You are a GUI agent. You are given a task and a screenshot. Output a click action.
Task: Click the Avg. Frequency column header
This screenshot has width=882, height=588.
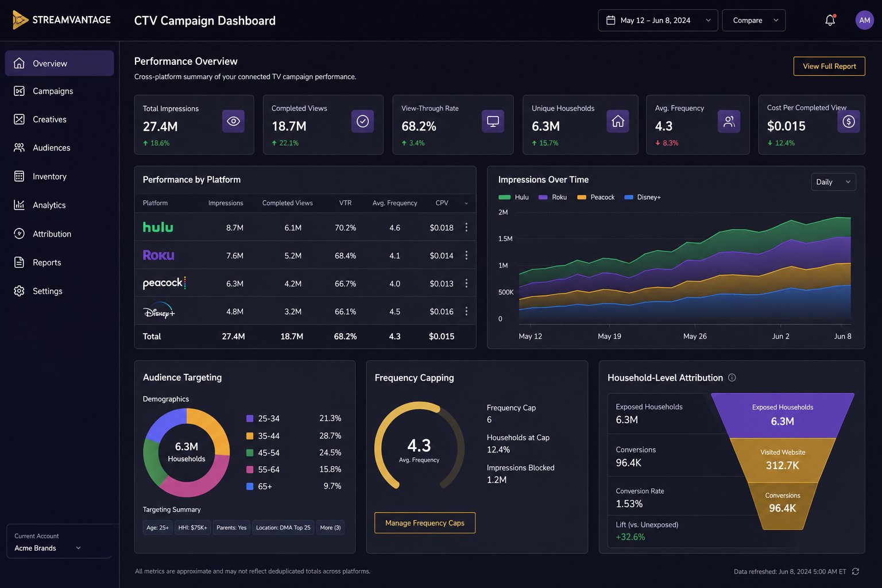click(394, 203)
